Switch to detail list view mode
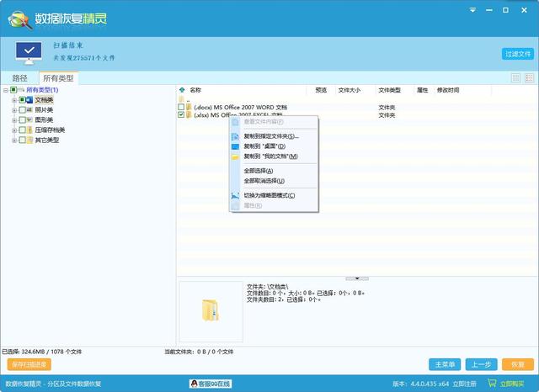This screenshot has height=392, width=539. [530, 78]
